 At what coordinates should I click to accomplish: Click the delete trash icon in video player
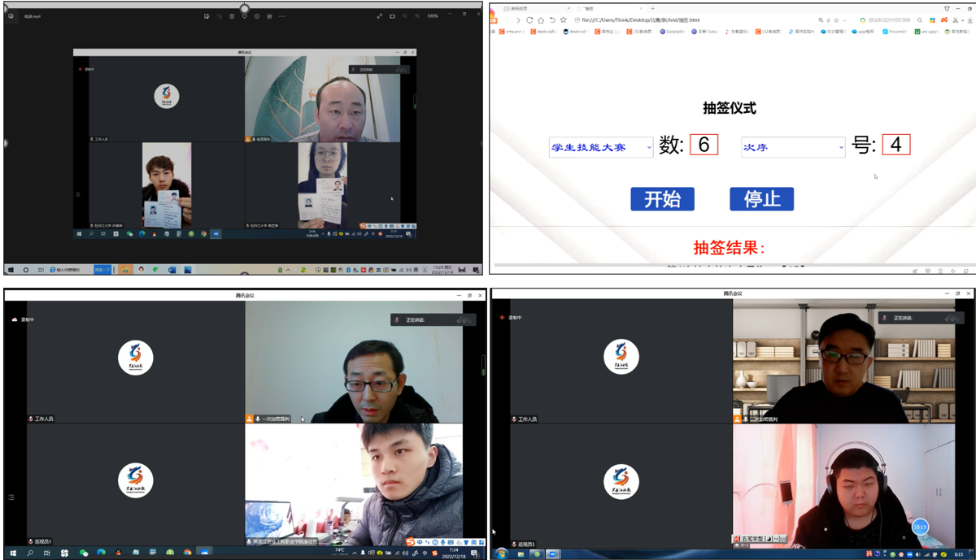(x=232, y=16)
